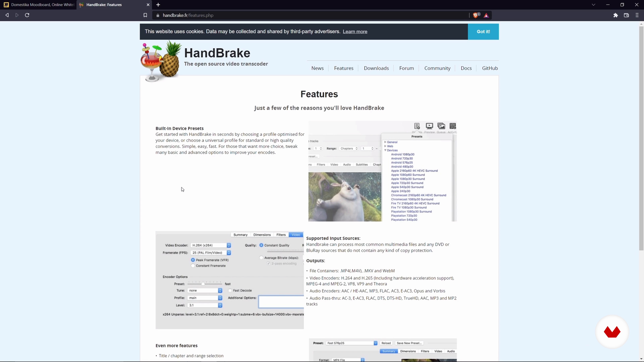644x362 pixels.
Task: Open the Level 3.1 dropdown
Action: click(x=205, y=305)
